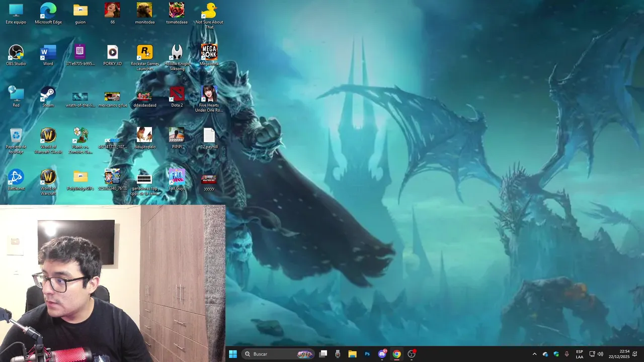Open the notifications bell icon

click(635, 354)
